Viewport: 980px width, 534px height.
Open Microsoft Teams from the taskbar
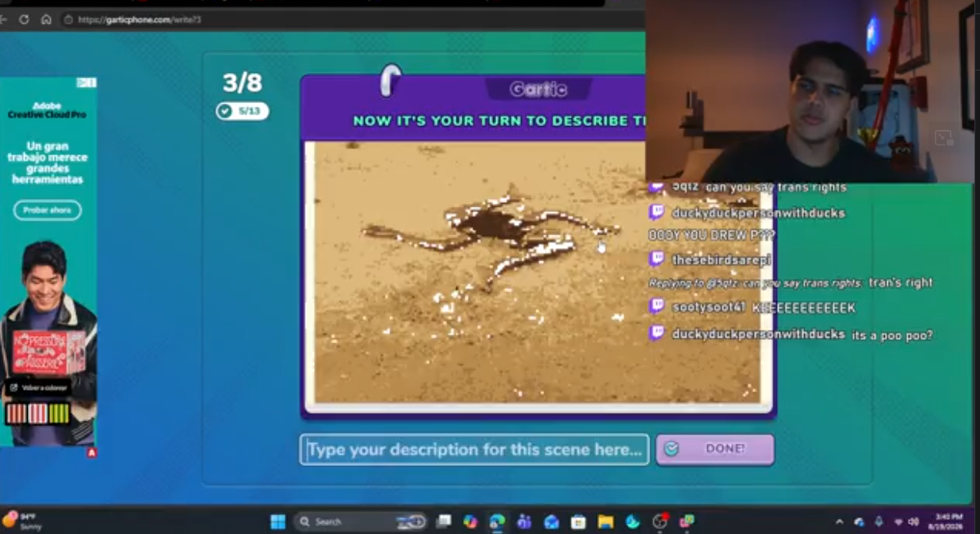(x=524, y=521)
